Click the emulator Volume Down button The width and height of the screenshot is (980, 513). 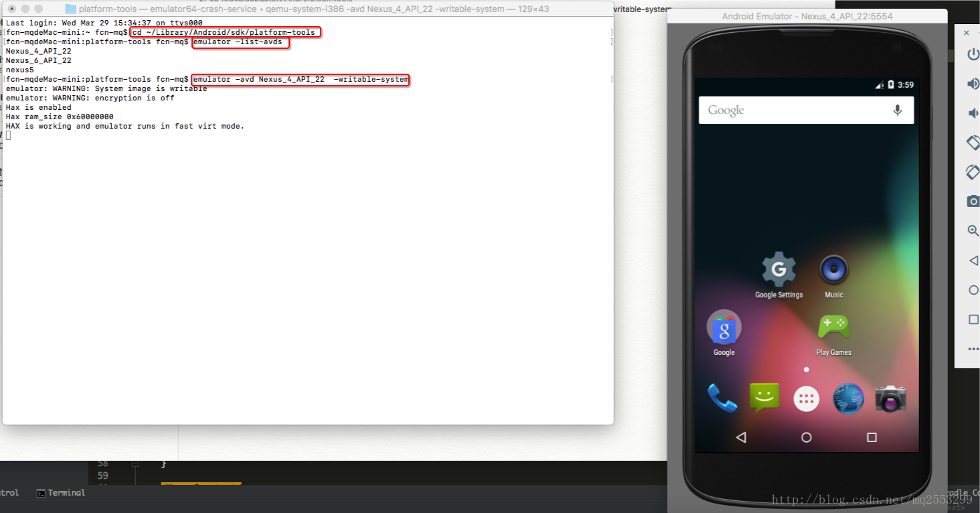tap(973, 113)
